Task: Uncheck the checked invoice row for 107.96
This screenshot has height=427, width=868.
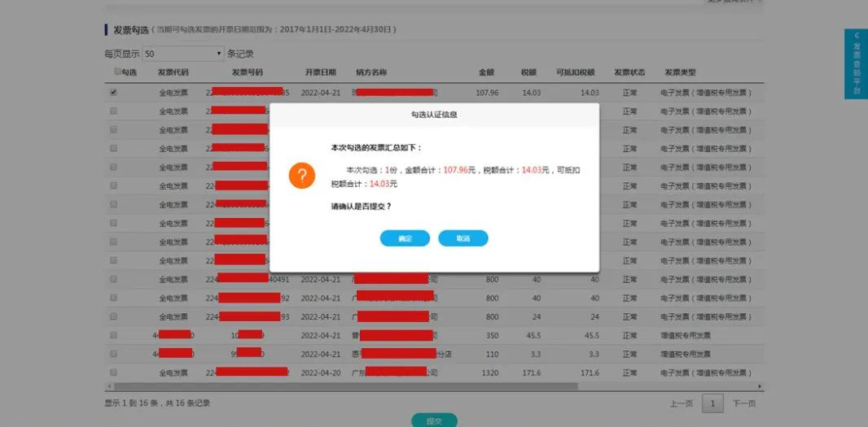Action: [x=113, y=93]
